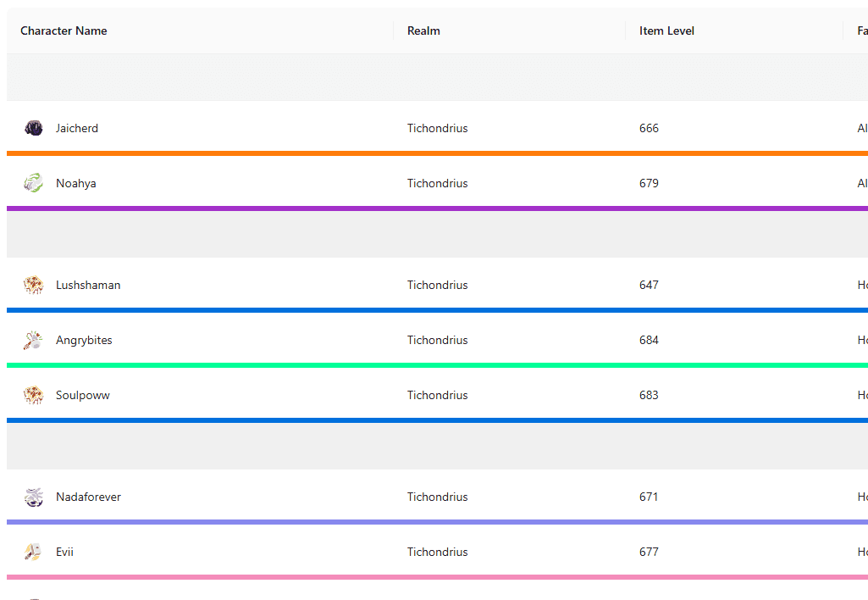
Task: Click Angrybites' class icon
Action: click(x=34, y=340)
